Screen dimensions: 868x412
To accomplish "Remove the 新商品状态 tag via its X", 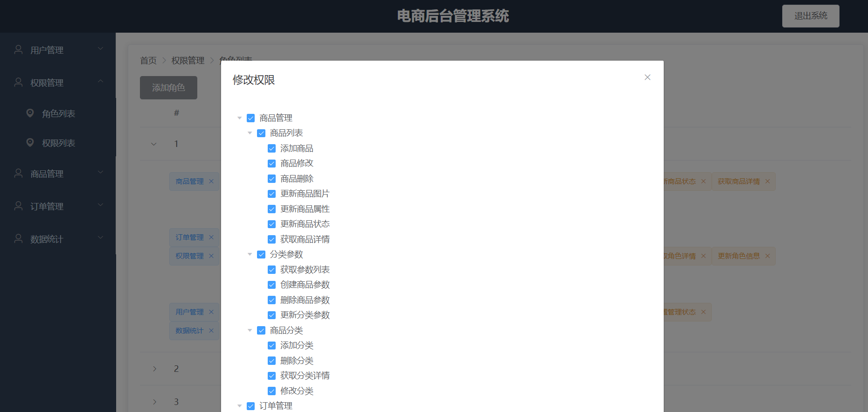I will tap(704, 182).
